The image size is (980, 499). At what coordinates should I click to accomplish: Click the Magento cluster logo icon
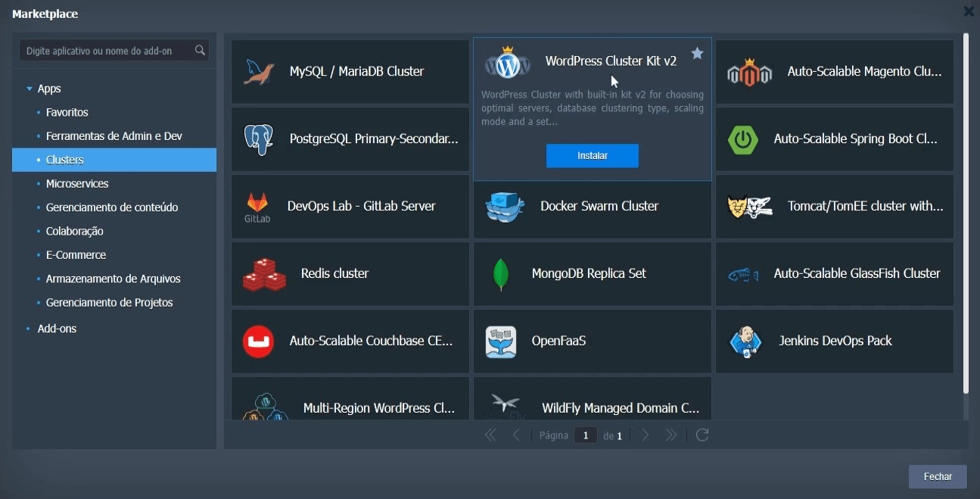tap(749, 72)
